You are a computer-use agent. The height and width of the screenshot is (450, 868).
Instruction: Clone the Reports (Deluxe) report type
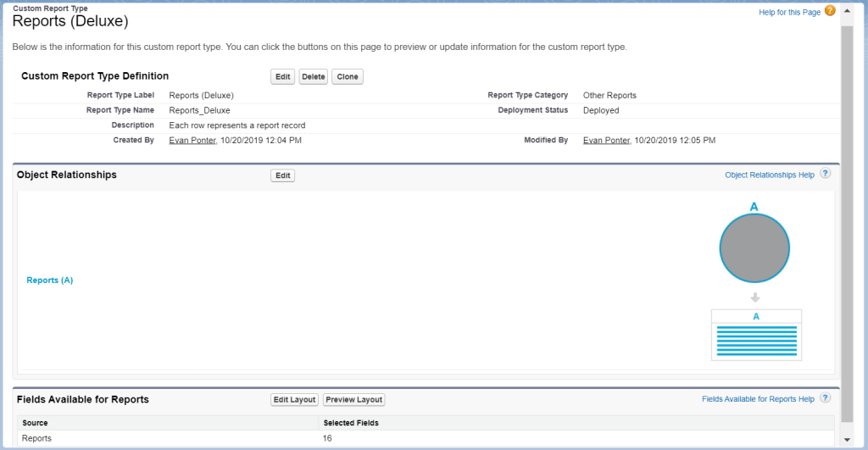click(348, 77)
